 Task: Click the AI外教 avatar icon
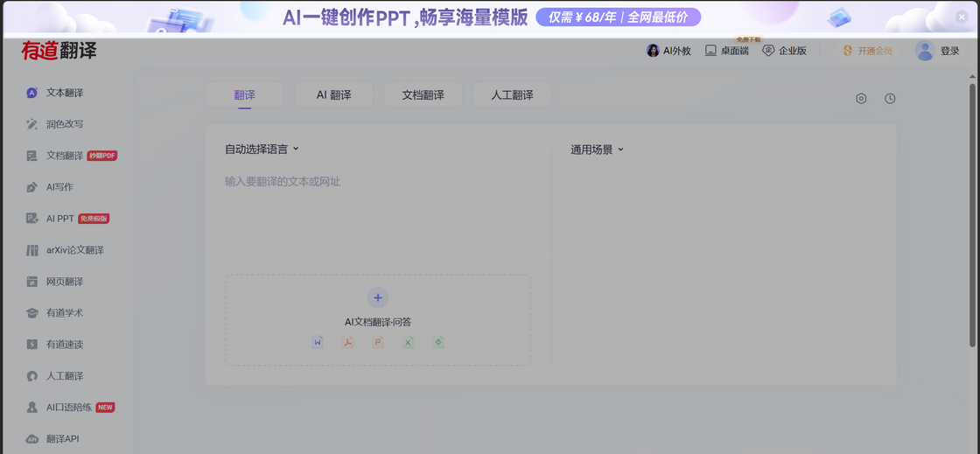point(653,51)
